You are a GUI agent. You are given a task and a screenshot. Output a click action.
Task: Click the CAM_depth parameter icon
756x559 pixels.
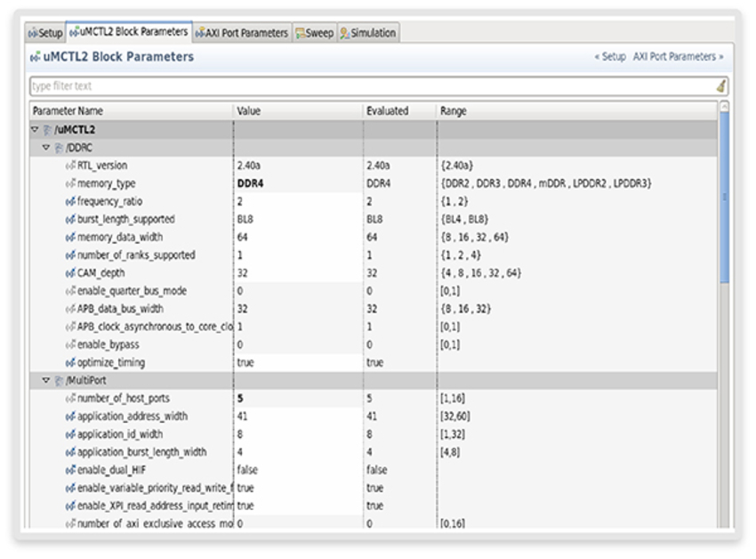70,273
